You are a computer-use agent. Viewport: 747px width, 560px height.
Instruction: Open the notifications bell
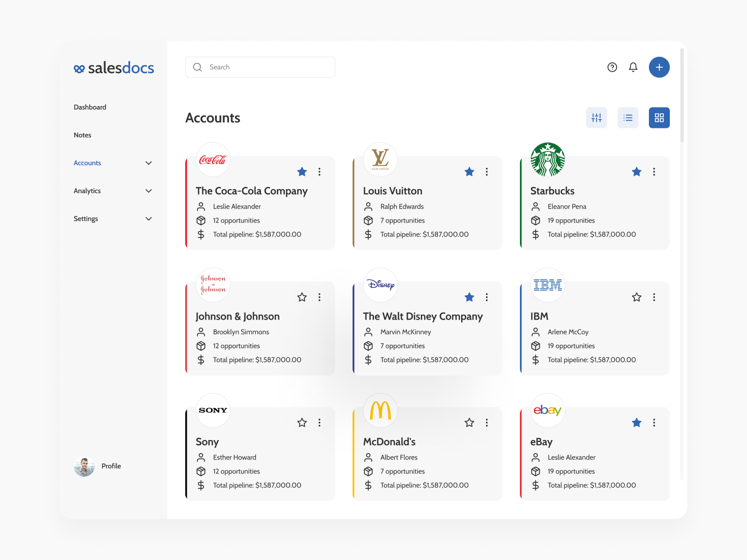click(633, 67)
